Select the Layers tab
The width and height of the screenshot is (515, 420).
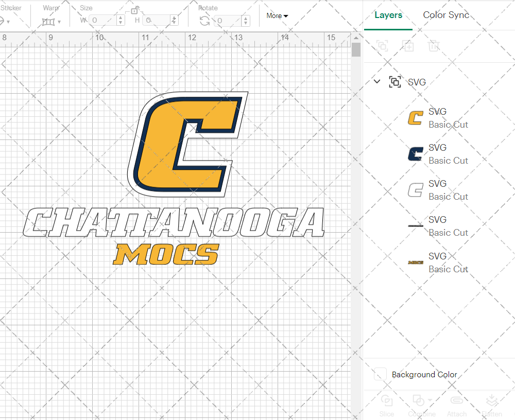(388, 15)
